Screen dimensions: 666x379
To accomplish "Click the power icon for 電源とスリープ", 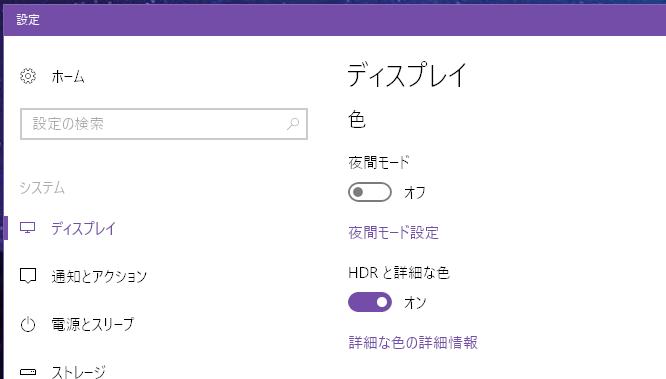I will click(28, 324).
